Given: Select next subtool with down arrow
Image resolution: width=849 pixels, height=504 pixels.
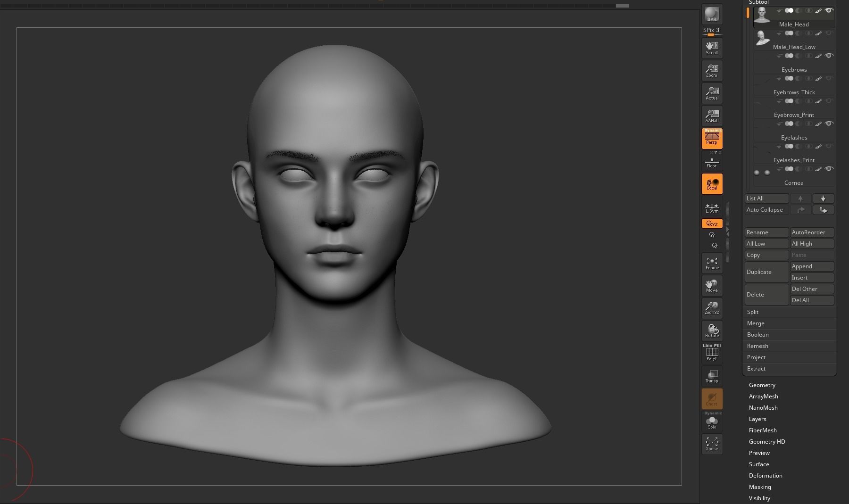Looking at the screenshot, I should tap(823, 198).
